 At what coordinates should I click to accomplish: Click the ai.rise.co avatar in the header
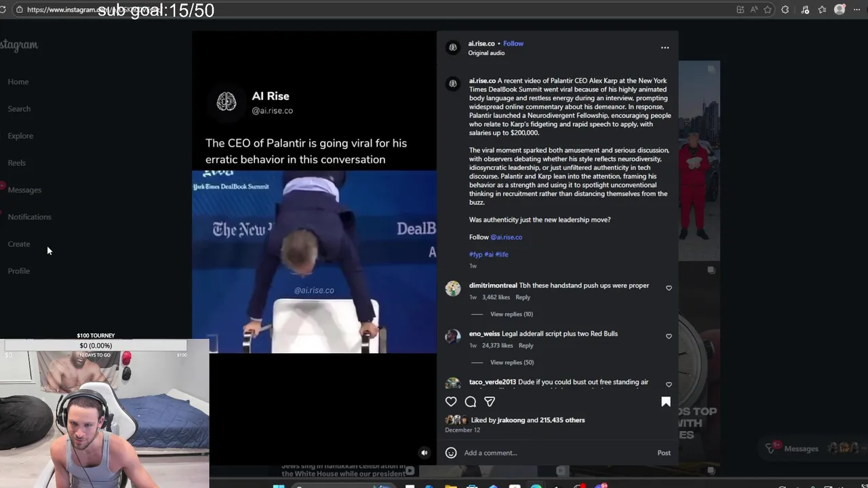point(453,47)
